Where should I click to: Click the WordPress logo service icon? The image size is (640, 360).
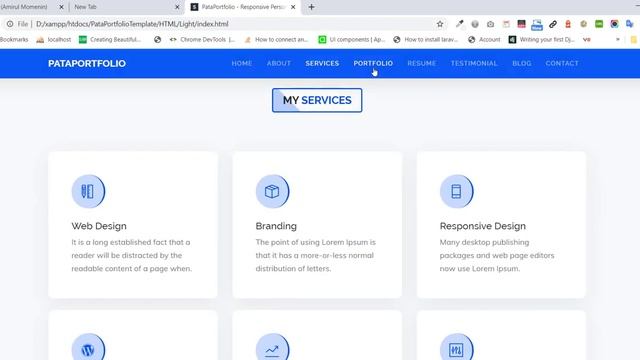(x=88, y=349)
